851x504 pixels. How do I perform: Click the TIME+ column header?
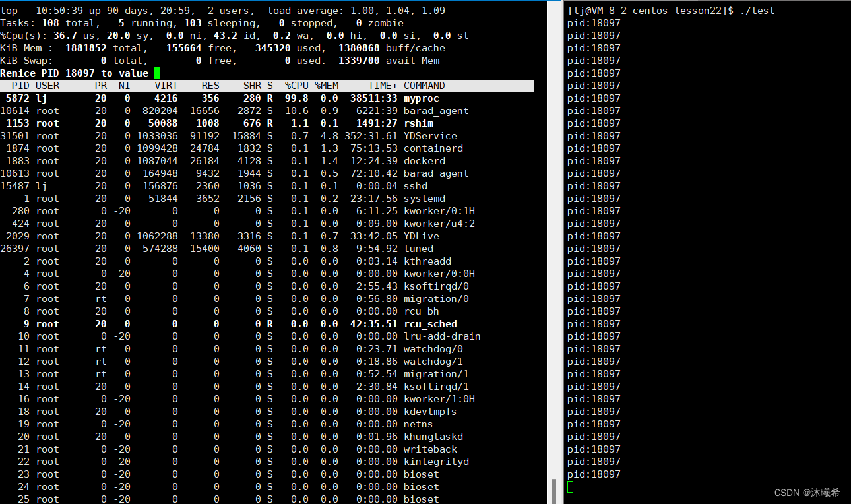383,86
